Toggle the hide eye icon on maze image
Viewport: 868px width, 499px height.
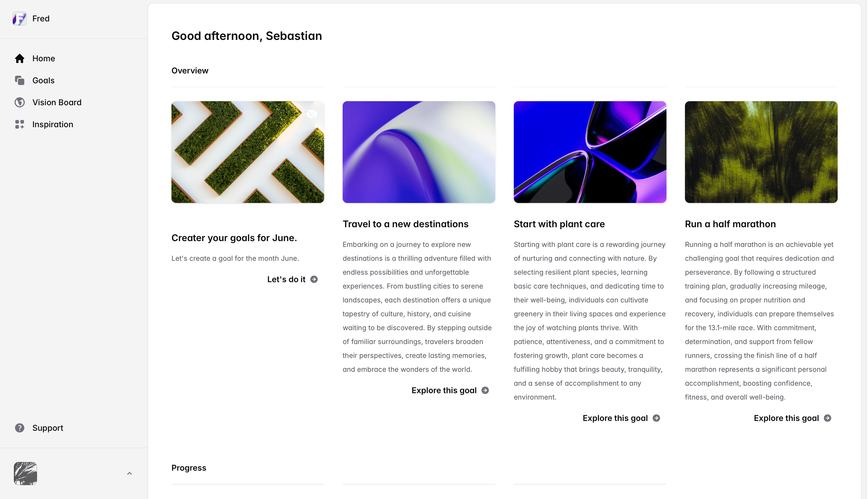click(311, 114)
